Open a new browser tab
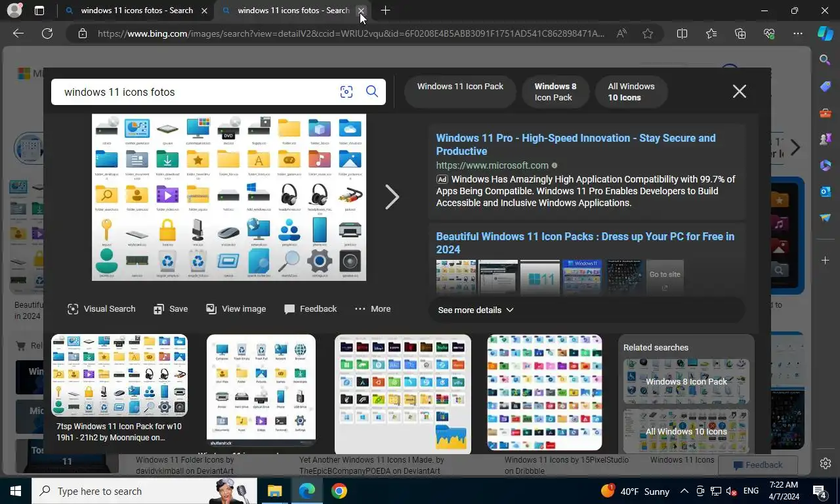Image resolution: width=840 pixels, height=504 pixels. click(385, 10)
